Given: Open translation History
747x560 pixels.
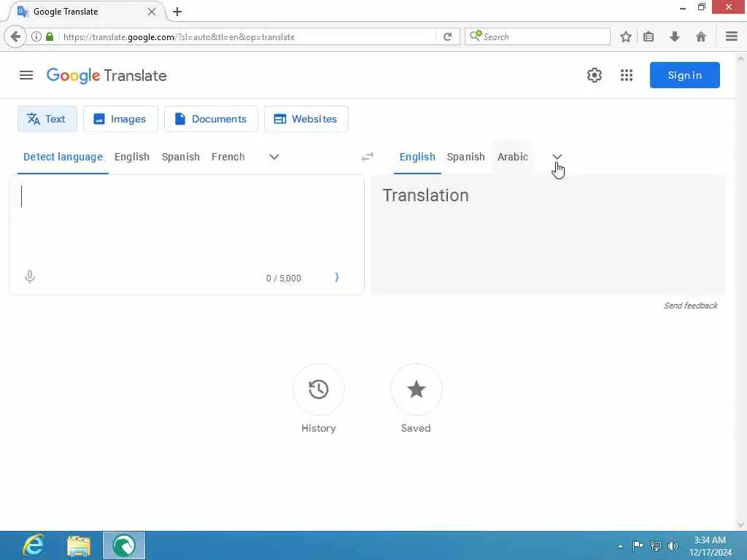Looking at the screenshot, I should tap(319, 389).
